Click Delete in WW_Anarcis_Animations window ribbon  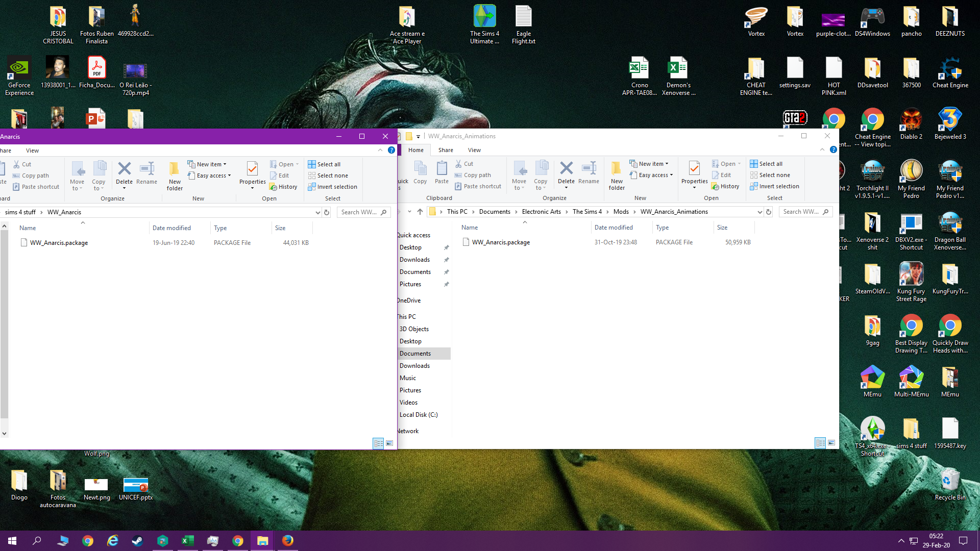(566, 173)
